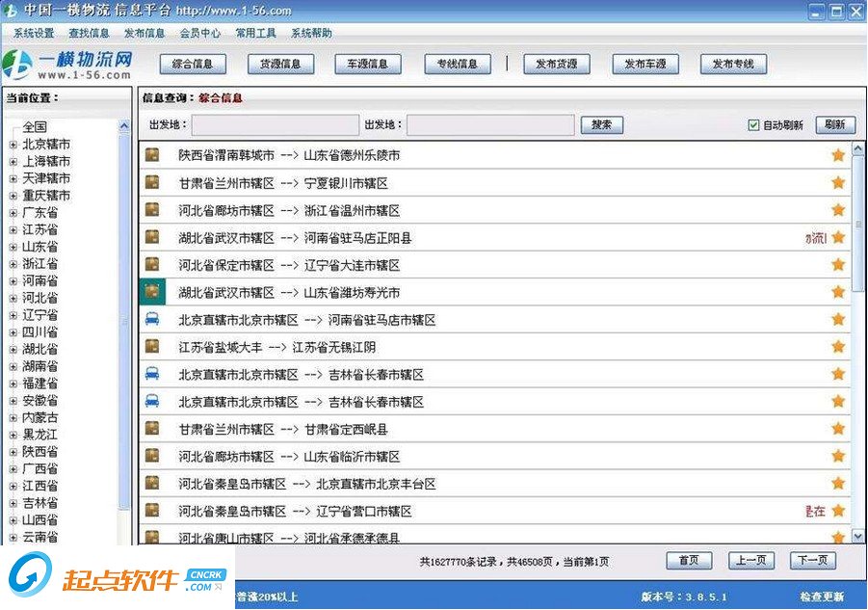This screenshot has height=610, width=868.
Task: Click the cargo icon on the 甘肃省兰州市辖区 row
Action: (x=154, y=182)
